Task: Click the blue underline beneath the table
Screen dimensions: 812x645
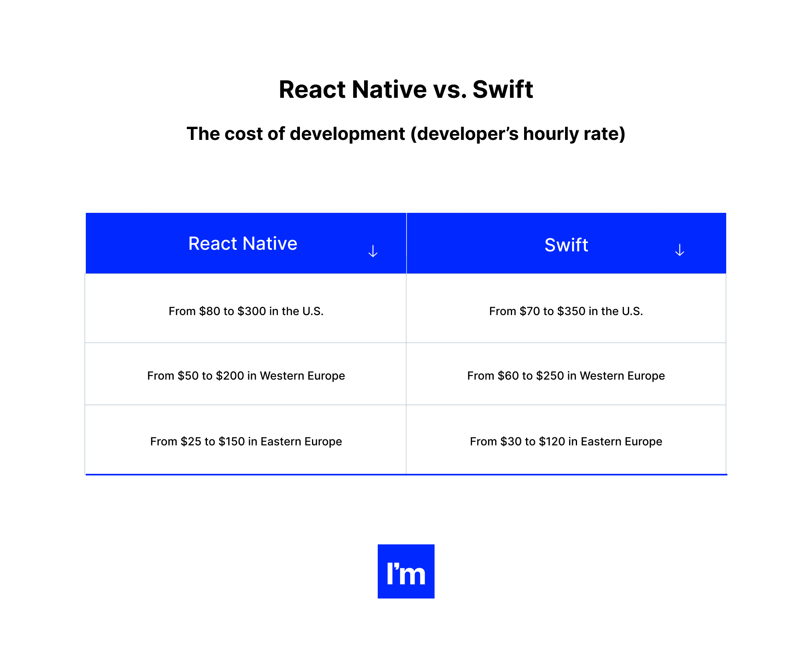Action: 406,474
